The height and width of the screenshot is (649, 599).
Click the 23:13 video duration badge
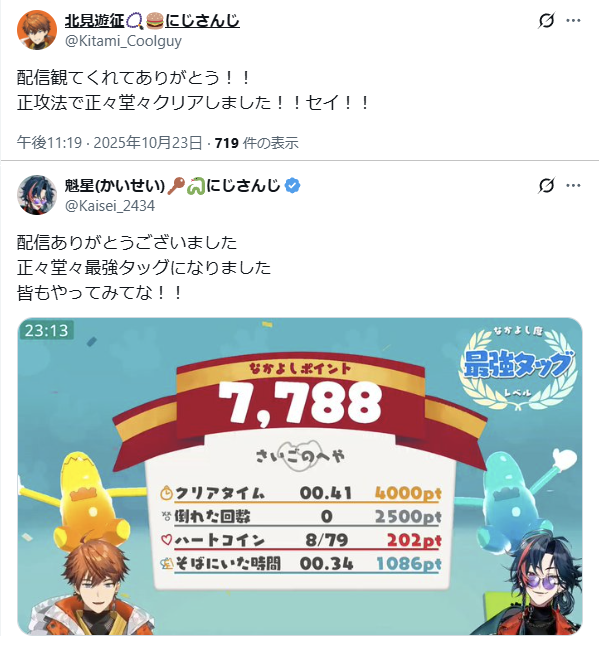pyautogui.click(x=46, y=330)
